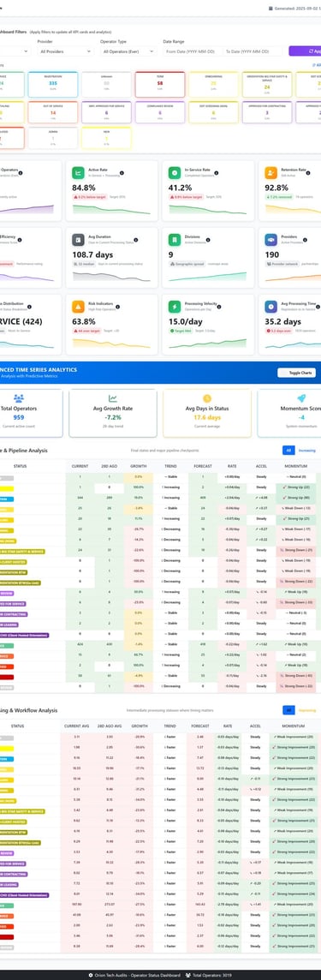Click the Momentum Score rocket icon

pyautogui.click(x=301, y=397)
